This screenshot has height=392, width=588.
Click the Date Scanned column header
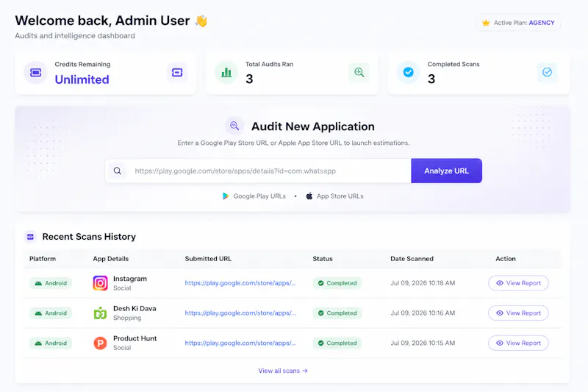point(412,259)
